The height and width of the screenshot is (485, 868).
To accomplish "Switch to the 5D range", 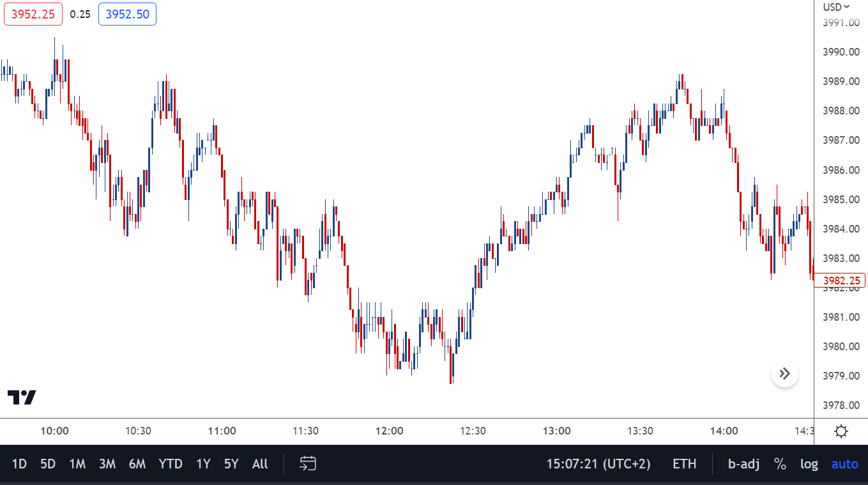I will pos(48,464).
